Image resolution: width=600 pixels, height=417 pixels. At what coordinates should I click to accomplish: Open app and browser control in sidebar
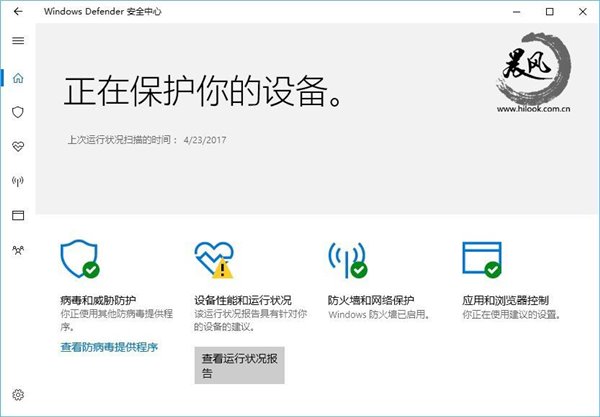pos(18,215)
